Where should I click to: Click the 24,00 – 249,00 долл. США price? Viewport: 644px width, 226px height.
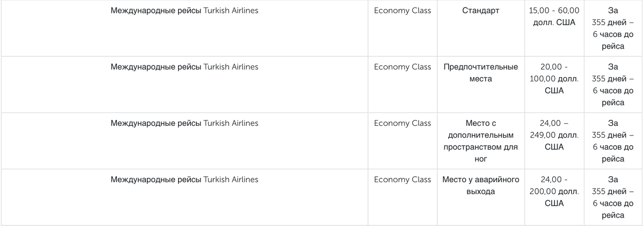click(x=554, y=135)
